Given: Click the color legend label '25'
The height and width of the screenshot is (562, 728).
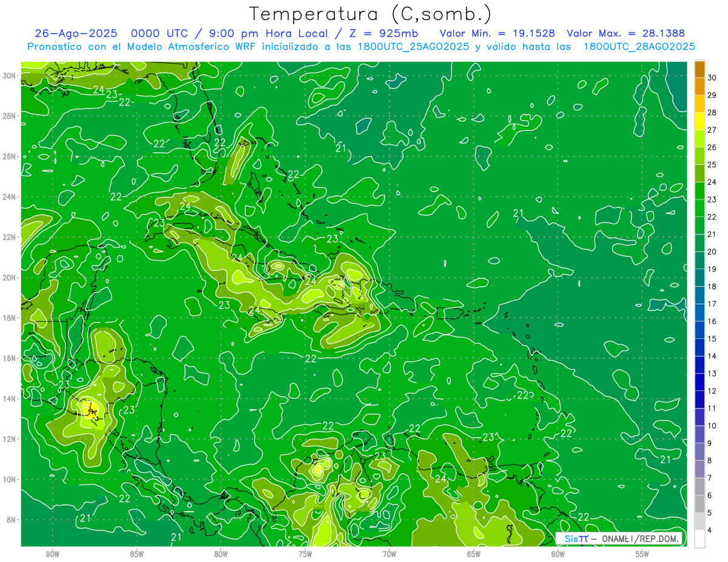Looking at the screenshot, I should click(712, 165).
